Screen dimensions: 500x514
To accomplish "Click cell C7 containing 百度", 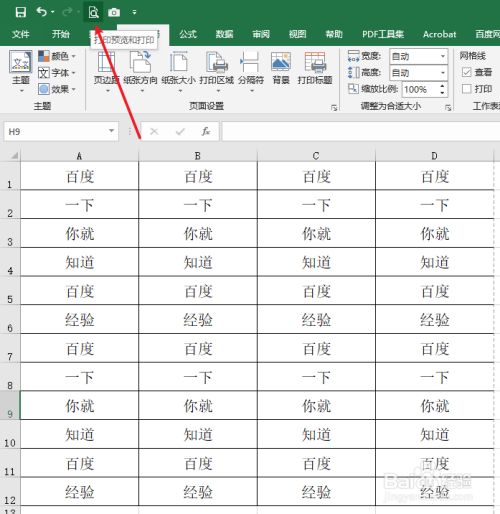I will pyautogui.click(x=316, y=348).
